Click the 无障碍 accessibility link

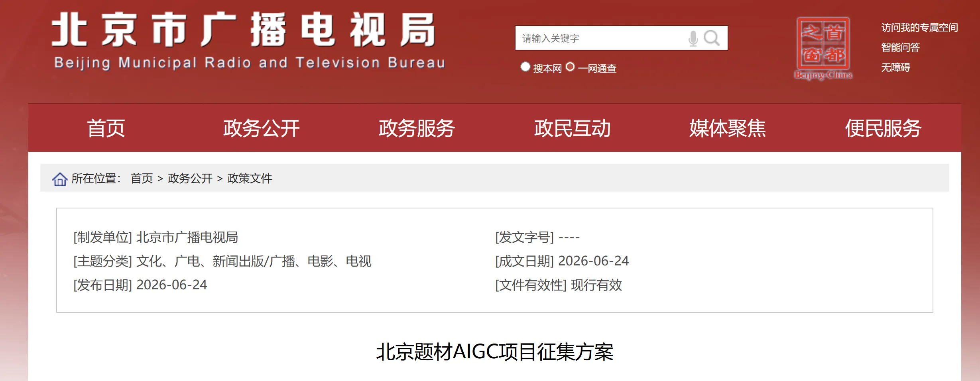(895, 67)
